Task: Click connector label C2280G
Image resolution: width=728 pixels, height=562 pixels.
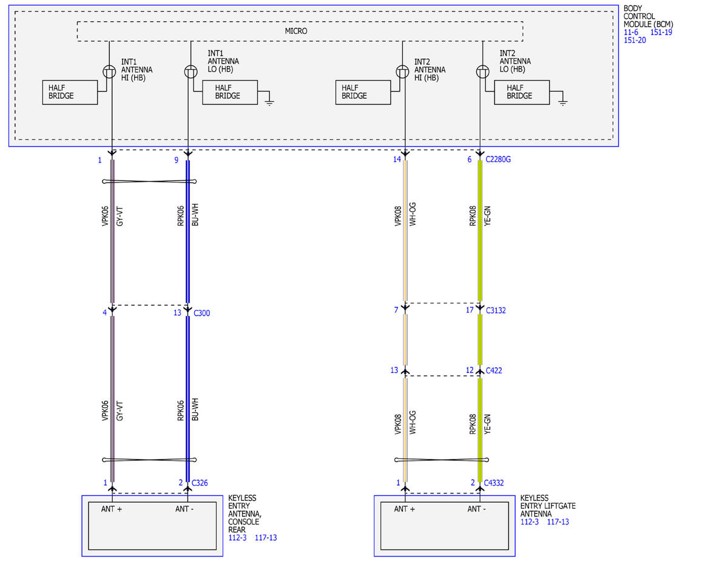Action: point(499,159)
